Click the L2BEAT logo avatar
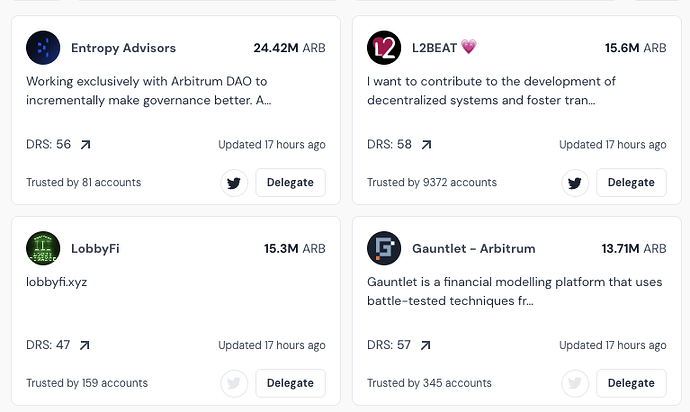This screenshot has width=690, height=412. point(384,48)
